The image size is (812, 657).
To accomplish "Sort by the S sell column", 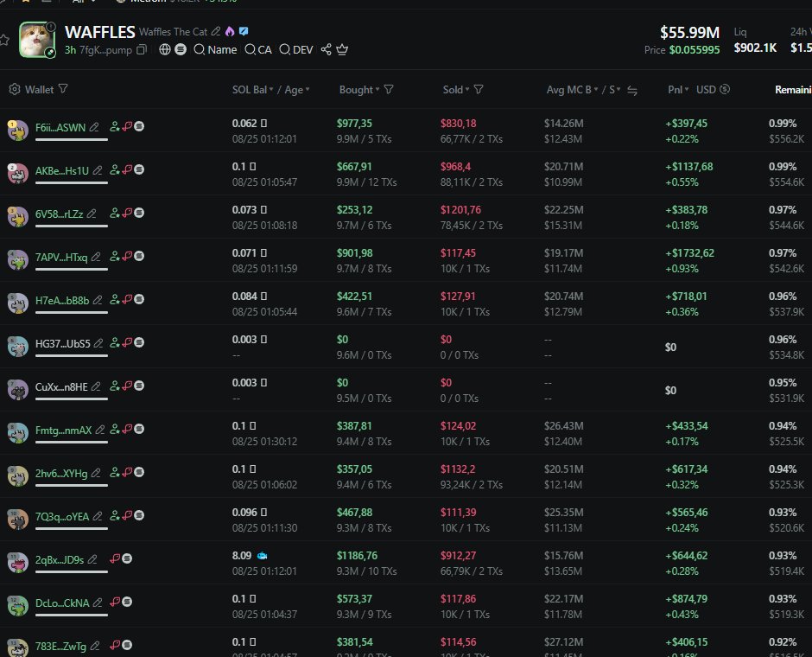I will (615, 90).
